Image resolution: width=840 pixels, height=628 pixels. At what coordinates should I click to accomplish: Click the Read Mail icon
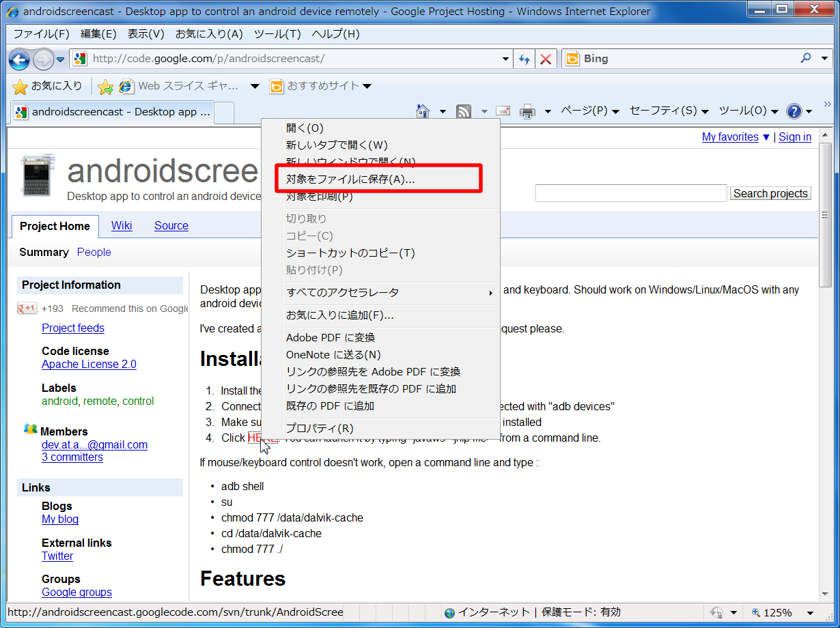503,111
